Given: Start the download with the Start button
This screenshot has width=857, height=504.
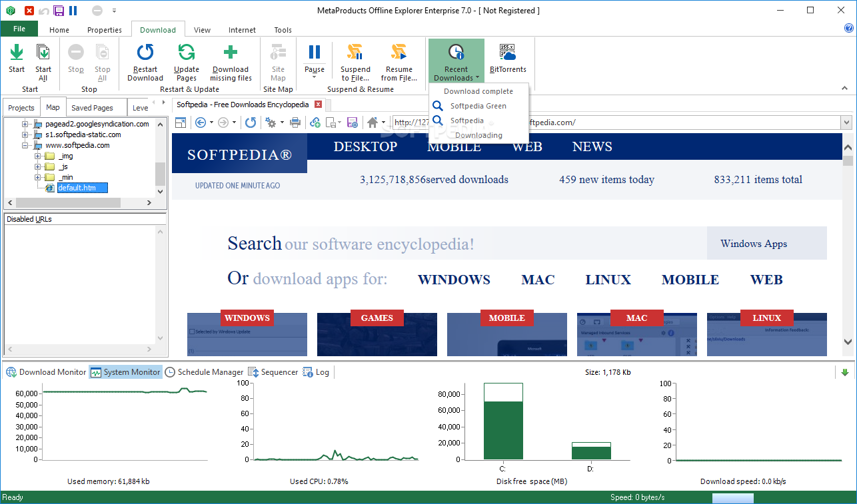Looking at the screenshot, I should pos(17,60).
